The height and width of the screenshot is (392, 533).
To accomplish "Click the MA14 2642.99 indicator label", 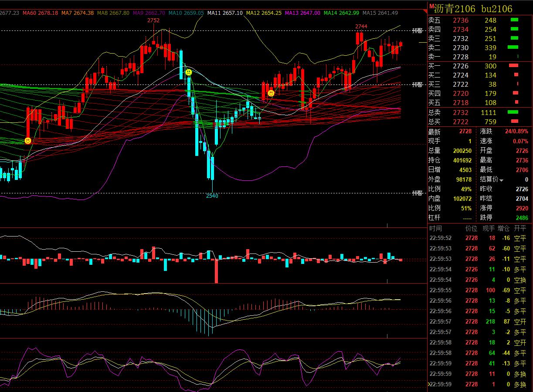I will point(341,13).
